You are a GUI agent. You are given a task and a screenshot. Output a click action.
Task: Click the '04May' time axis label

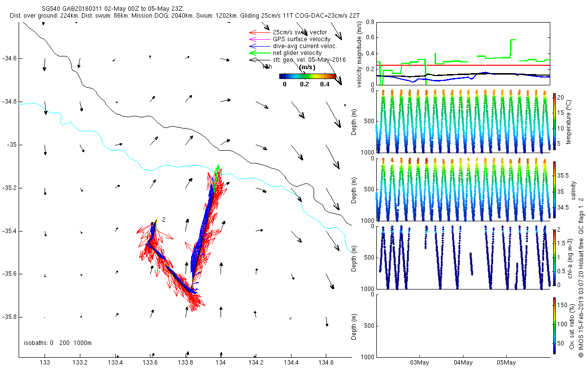point(463,363)
